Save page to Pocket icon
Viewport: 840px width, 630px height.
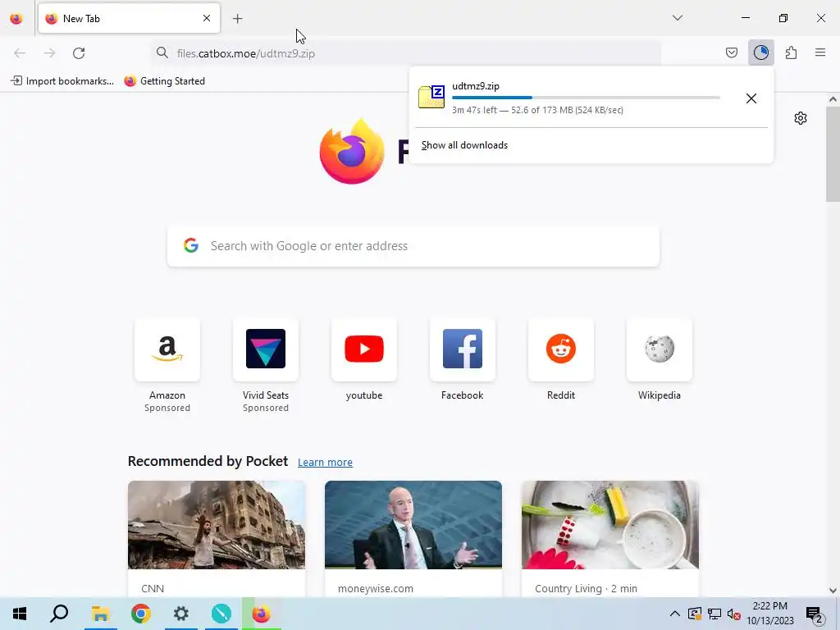point(731,52)
